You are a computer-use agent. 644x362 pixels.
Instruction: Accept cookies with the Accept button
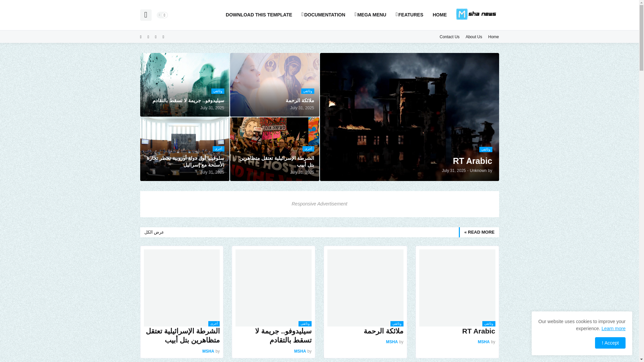pyautogui.click(x=610, y=343)
